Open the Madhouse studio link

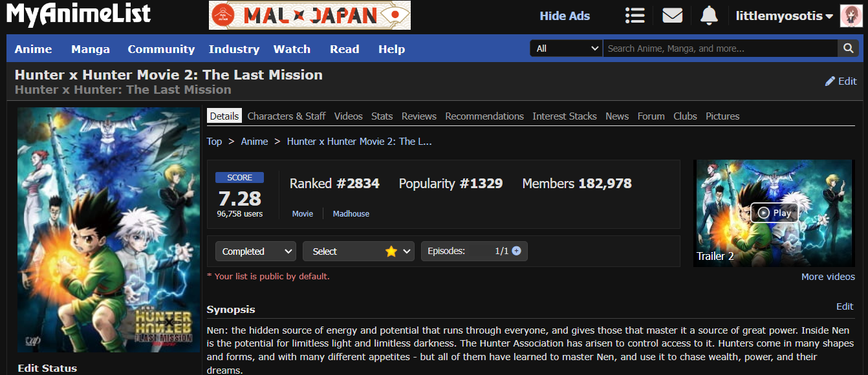point(351,213)
